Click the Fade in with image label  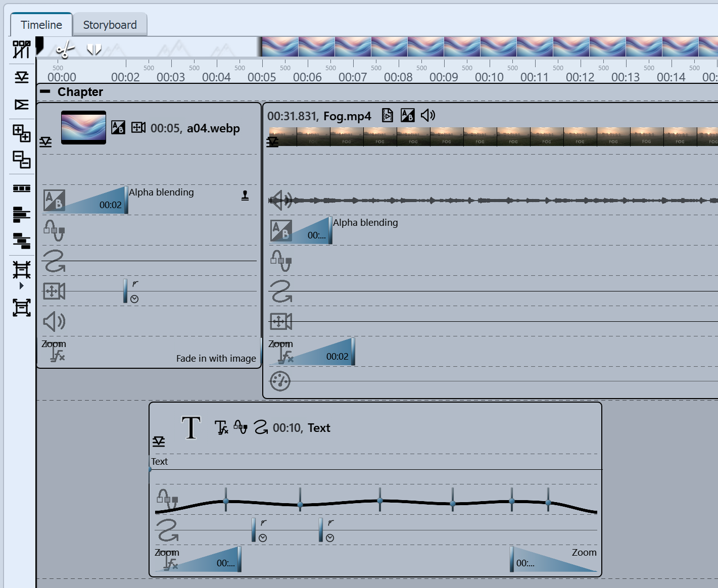(216, 358)
